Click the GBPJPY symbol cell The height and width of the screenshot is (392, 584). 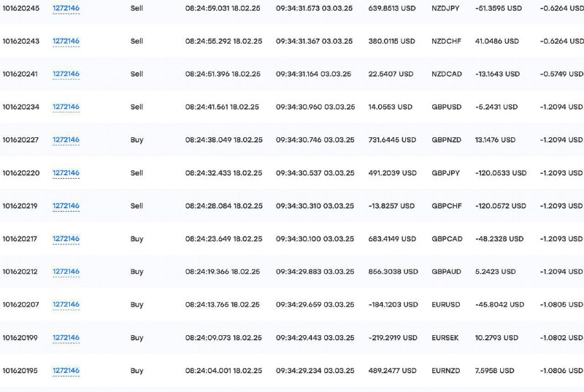(445, 173)
